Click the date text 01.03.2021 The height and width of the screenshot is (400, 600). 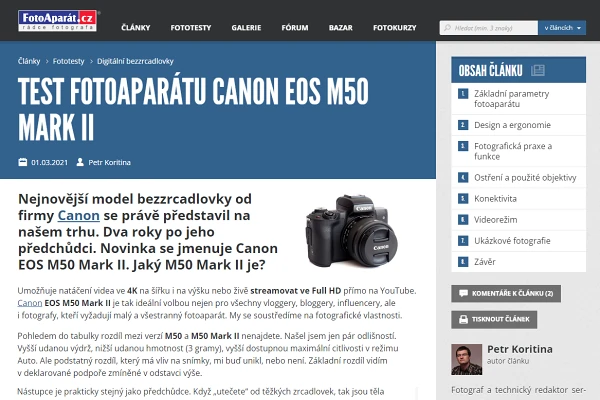[x=49, y=162]
